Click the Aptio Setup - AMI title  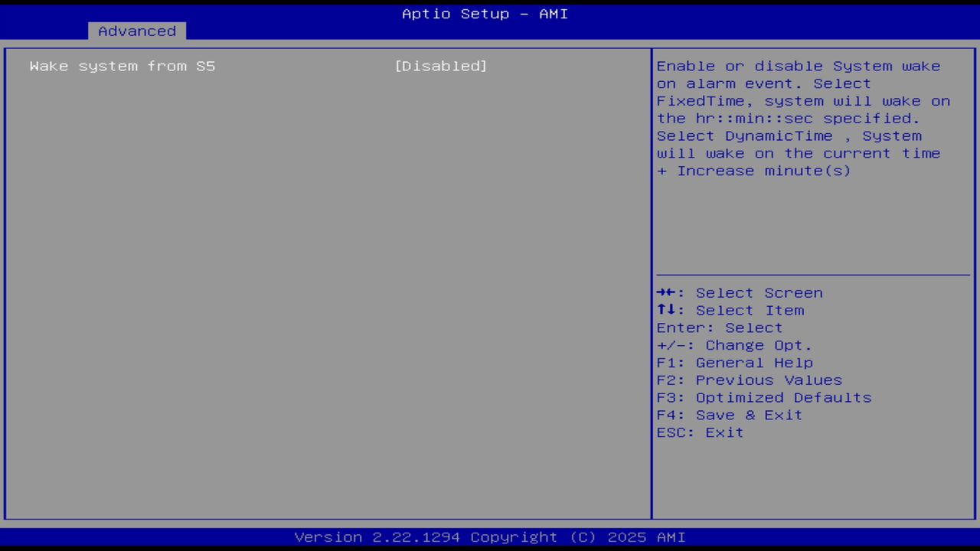click(x=485, y=14)
